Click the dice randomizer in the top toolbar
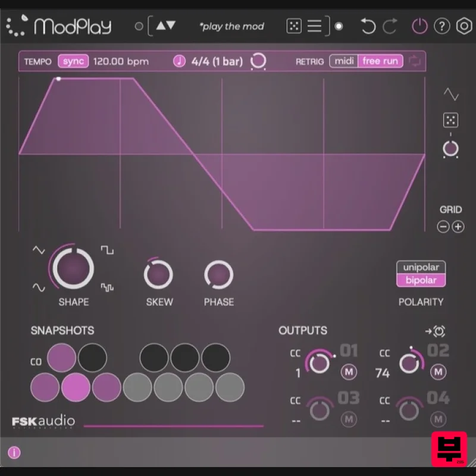Viewport: 476px width, 476px height. (294, 26)
